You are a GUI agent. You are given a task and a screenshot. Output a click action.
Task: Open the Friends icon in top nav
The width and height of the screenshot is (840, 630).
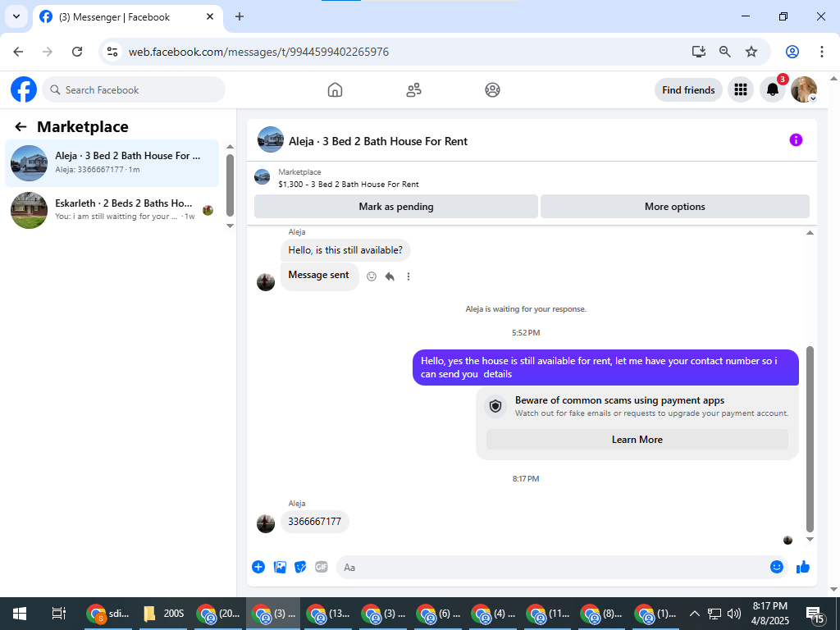(x=413, y=89)
